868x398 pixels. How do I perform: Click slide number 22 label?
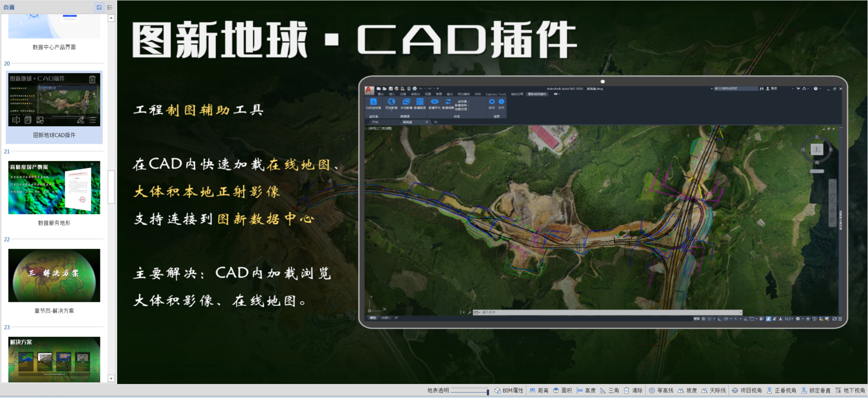click(x=7, y=239)
